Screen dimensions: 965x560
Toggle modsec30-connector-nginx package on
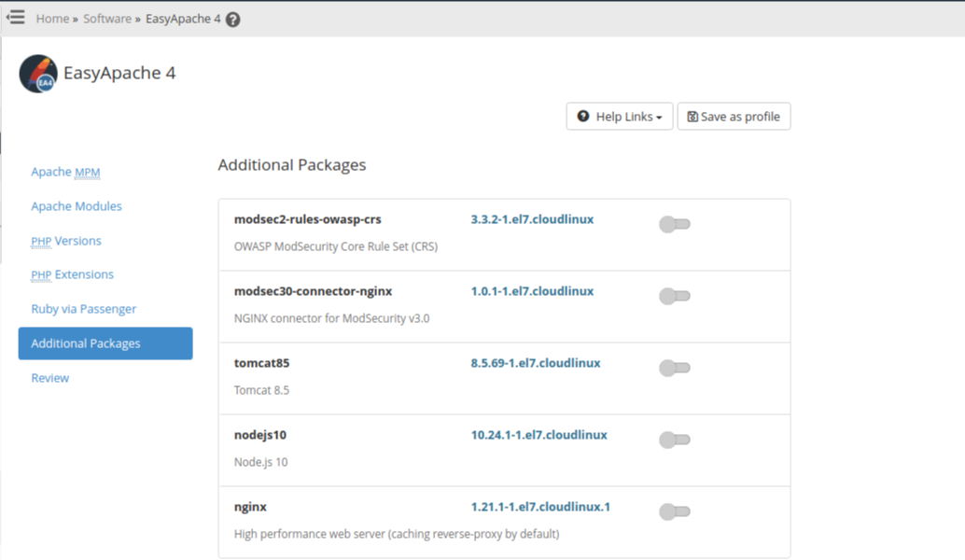point(675,296)
